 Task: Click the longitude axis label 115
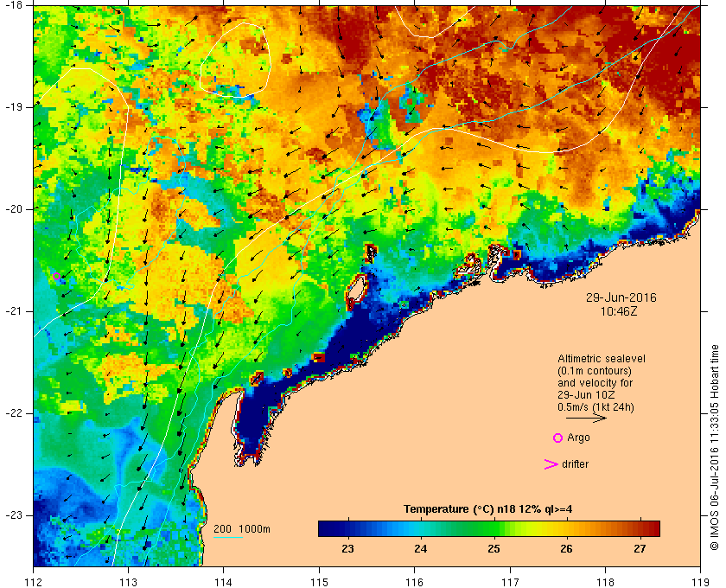319,582
